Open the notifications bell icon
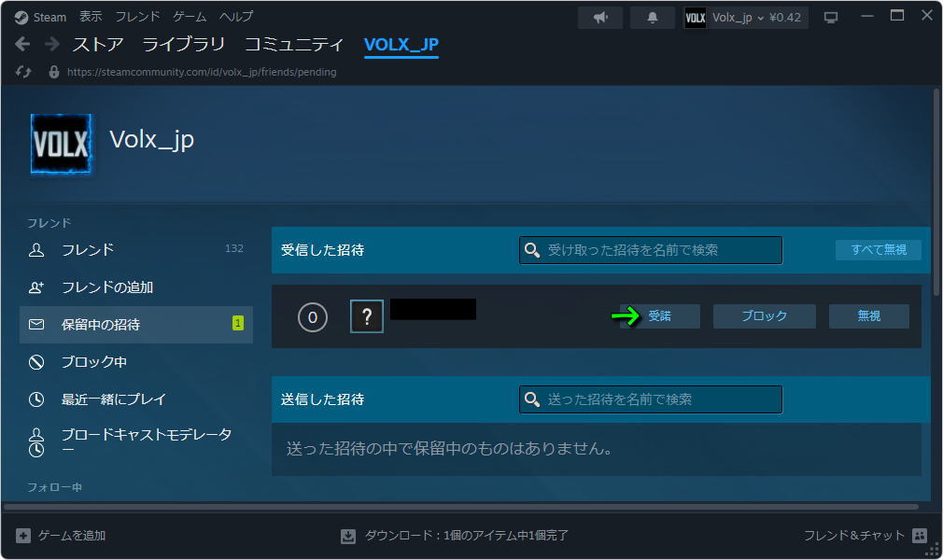943x560 pixels. (x=652, y=18)
